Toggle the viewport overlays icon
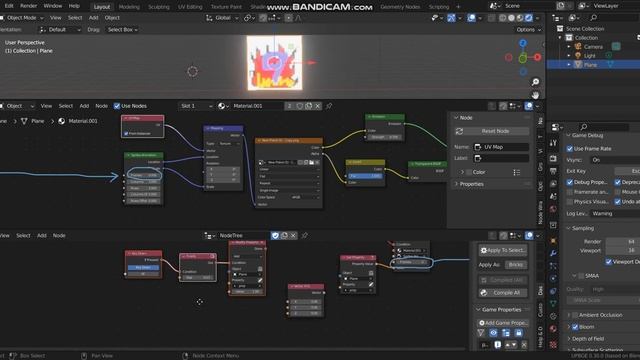Screen dimensions: 640x360 471,18
